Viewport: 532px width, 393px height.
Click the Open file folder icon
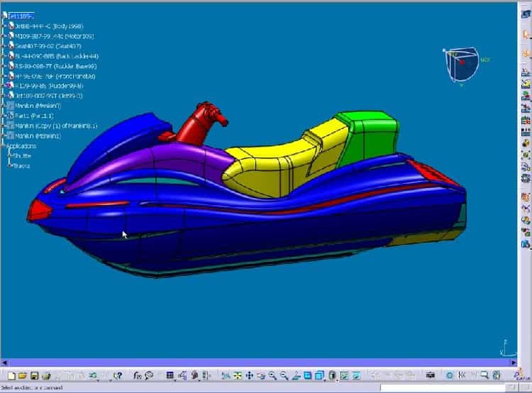[22, 375]
